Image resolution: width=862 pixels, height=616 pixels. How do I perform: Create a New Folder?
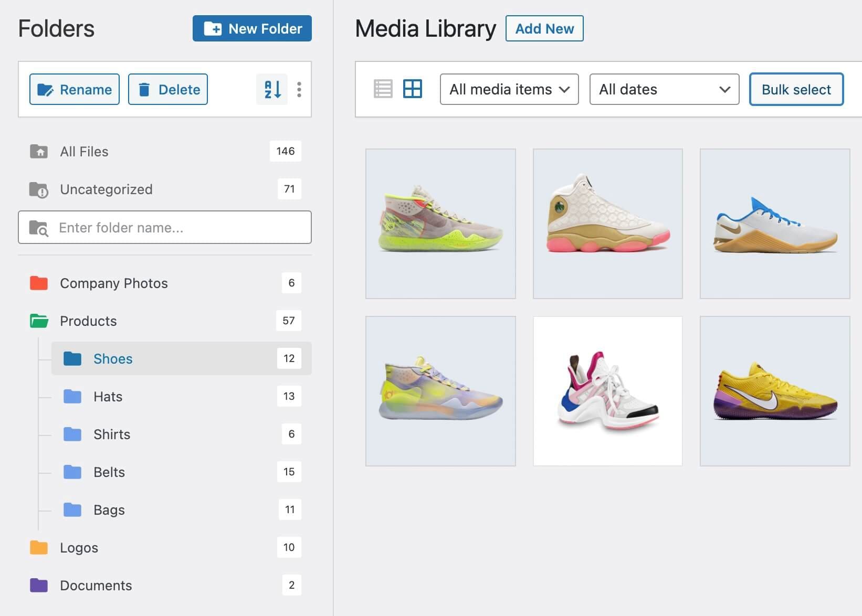(x=251, y=28)
